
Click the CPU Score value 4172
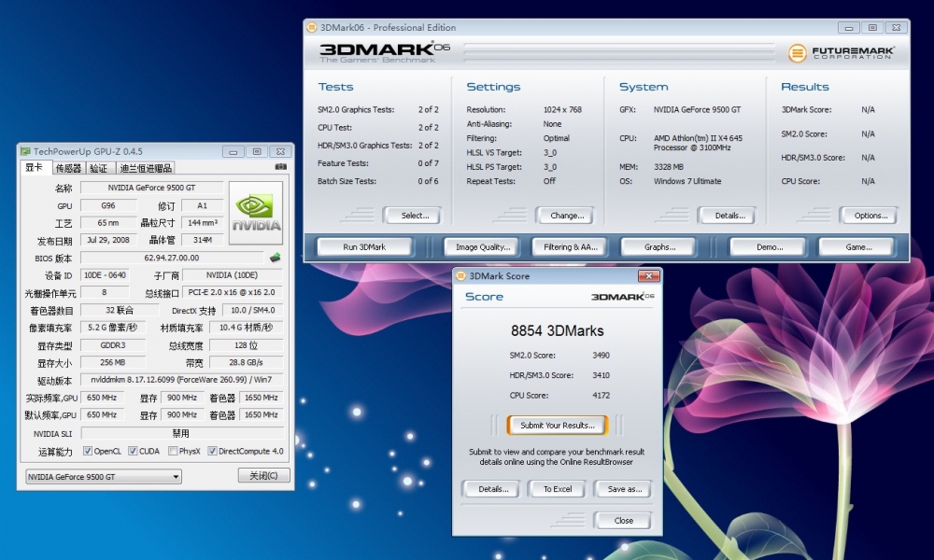pyautogui.click(x=601, y=395)
